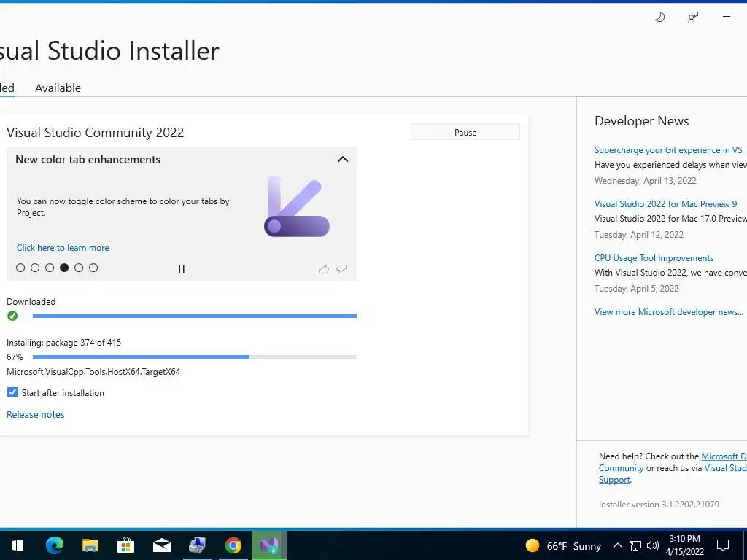The image size is (747, 560).
Task: Pause the news carousel slideshow
Action: pyautogui.click(x=182, y=269)
